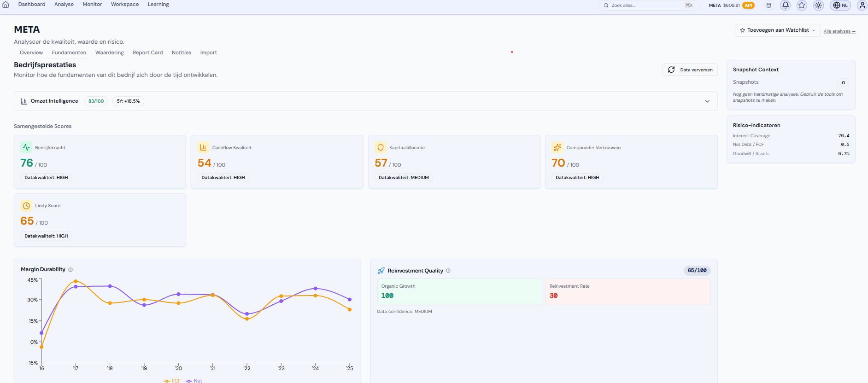Click FCF data point for '17
The height and width of the screenshot is (383, 868).
coord(76,281)
